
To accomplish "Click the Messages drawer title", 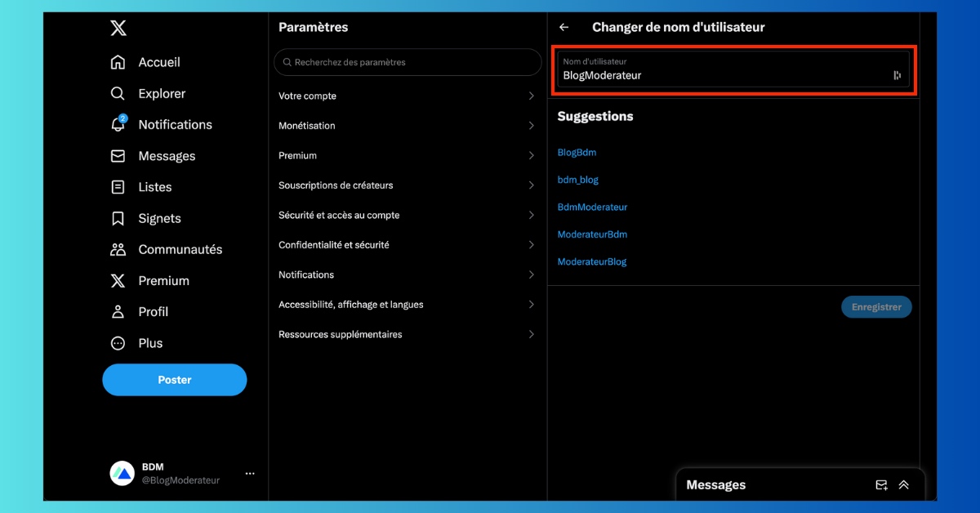I will tap(716, 485).
